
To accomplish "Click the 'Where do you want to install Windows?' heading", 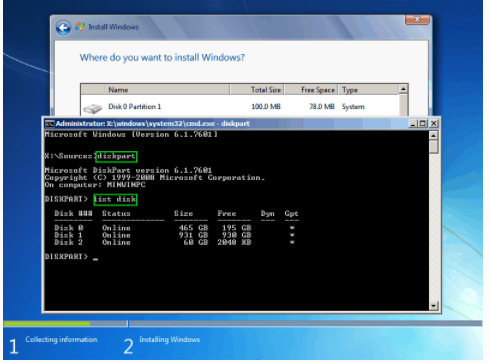I will [162, 58].
